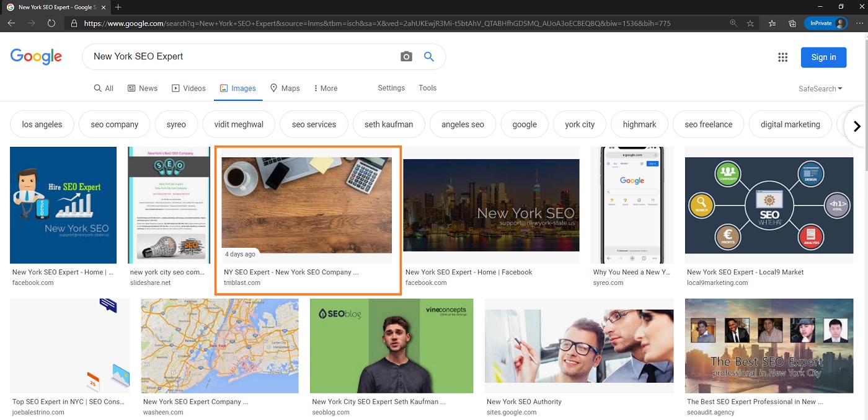Image resolution: width=868 pixels, height=420 pixels.
Task: Select the 'york city' suggestion chip
Action: [580, 125]
